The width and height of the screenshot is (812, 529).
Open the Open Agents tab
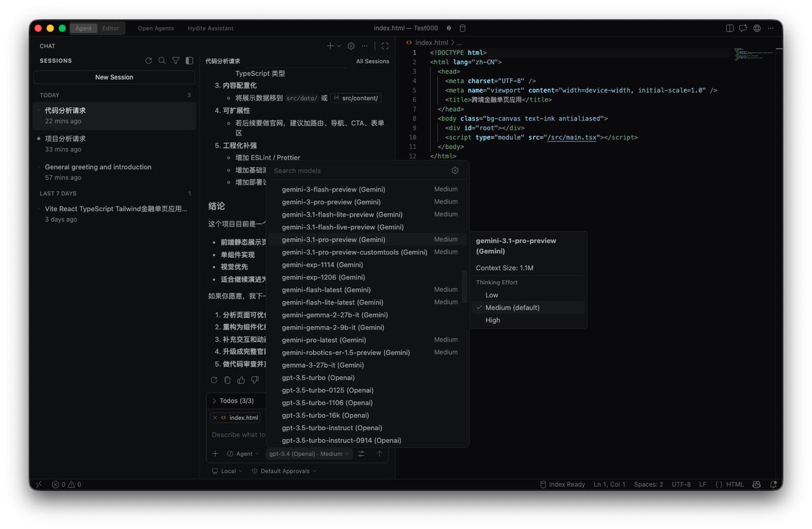coord(156,28)
